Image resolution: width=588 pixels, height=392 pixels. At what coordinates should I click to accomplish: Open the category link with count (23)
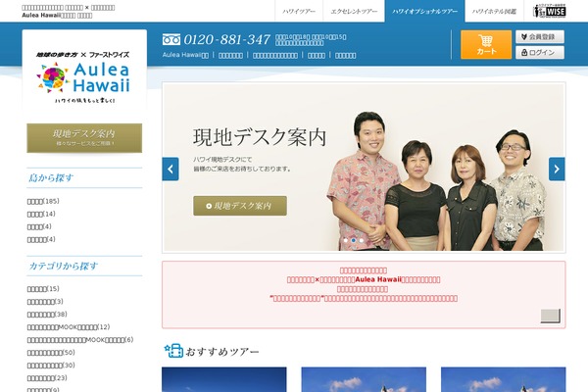pos(47,377)
